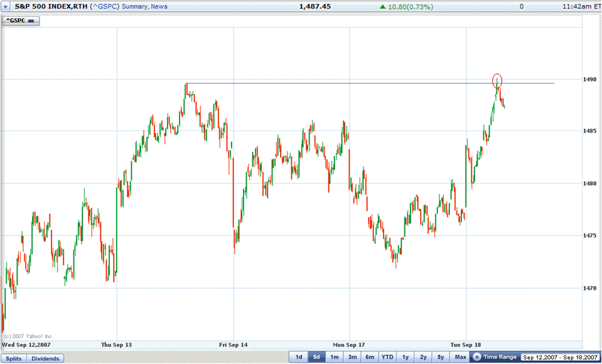602x364 pixels.
Task: Open the dropdown arrow beside S&P 500 INDEX
Action: tap(6, 6)
